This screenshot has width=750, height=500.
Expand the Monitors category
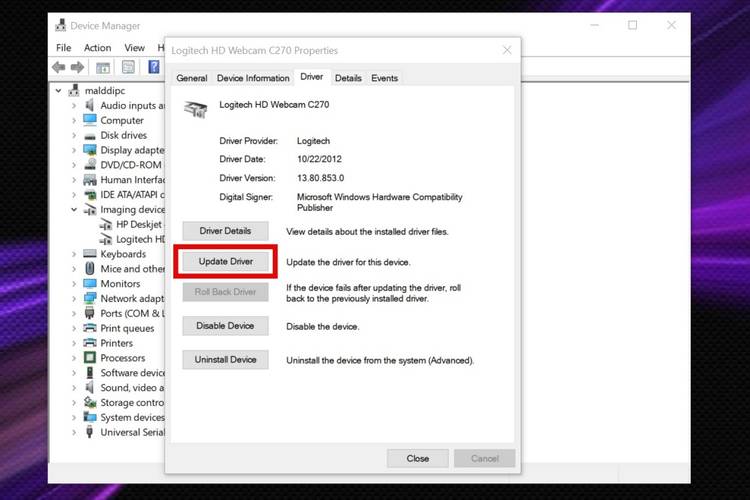(x=74, y=284)
